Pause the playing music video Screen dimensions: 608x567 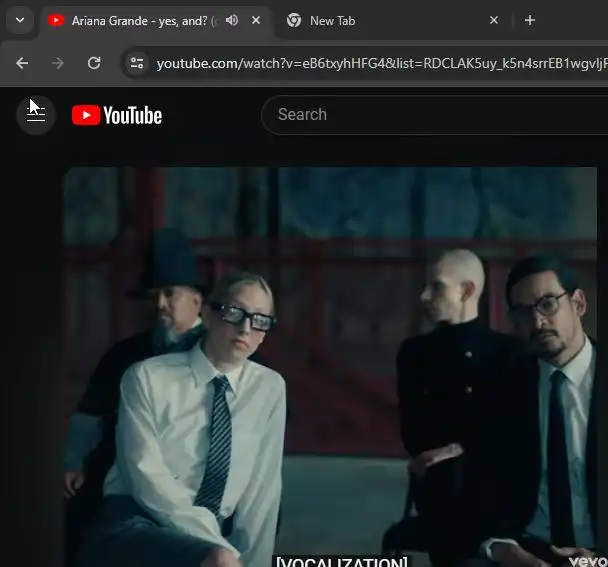tap(330, 366)
